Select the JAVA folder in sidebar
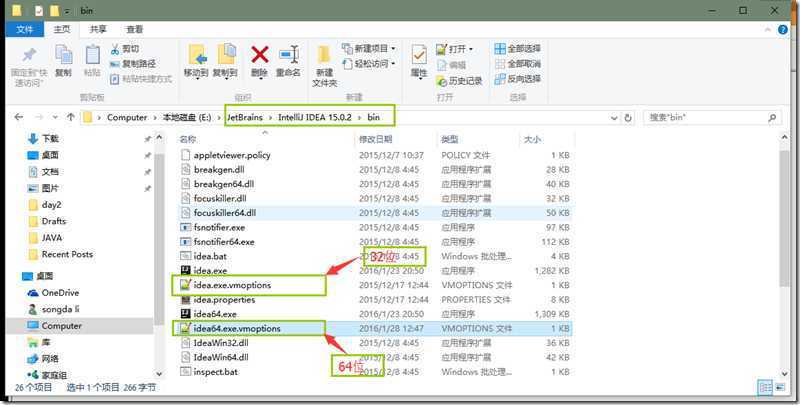800x405 pixels. pyautogui.click(x=52, y=238)
